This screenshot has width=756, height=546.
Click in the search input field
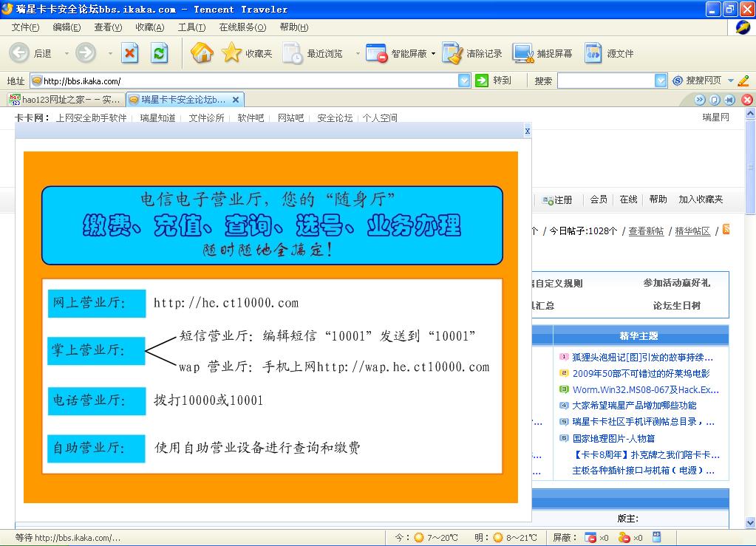606,81
